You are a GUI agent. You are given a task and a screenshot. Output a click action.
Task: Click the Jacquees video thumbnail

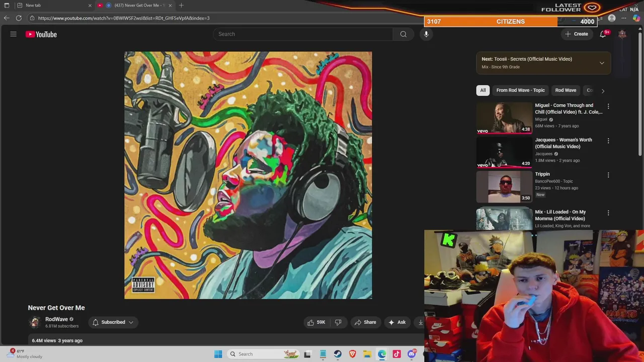point(504,152)
